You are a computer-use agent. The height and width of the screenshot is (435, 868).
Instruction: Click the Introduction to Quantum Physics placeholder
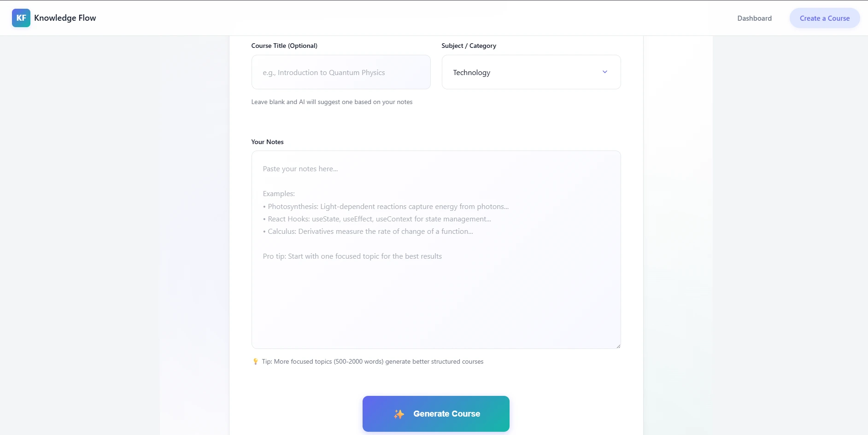pos(324,72)
